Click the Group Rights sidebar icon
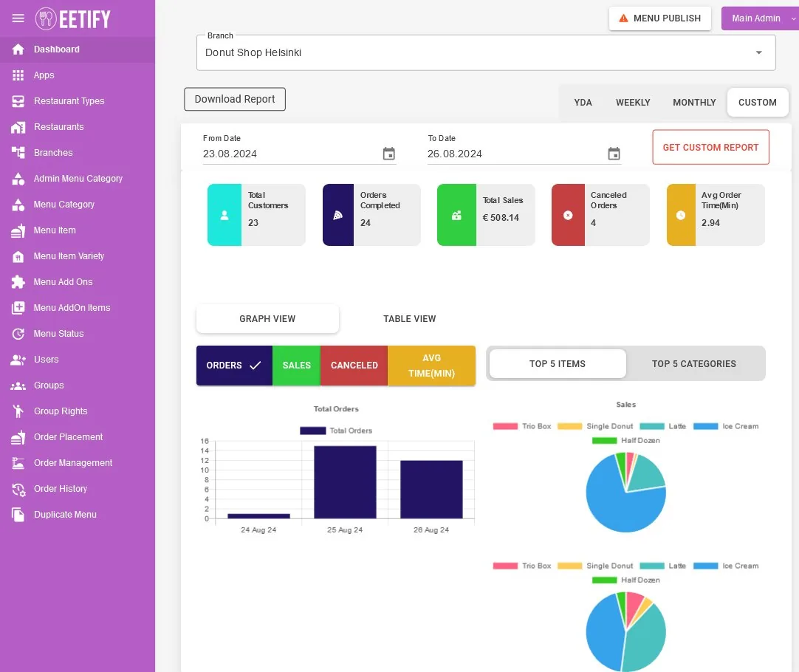799x672 pixels. click(18, 411)
